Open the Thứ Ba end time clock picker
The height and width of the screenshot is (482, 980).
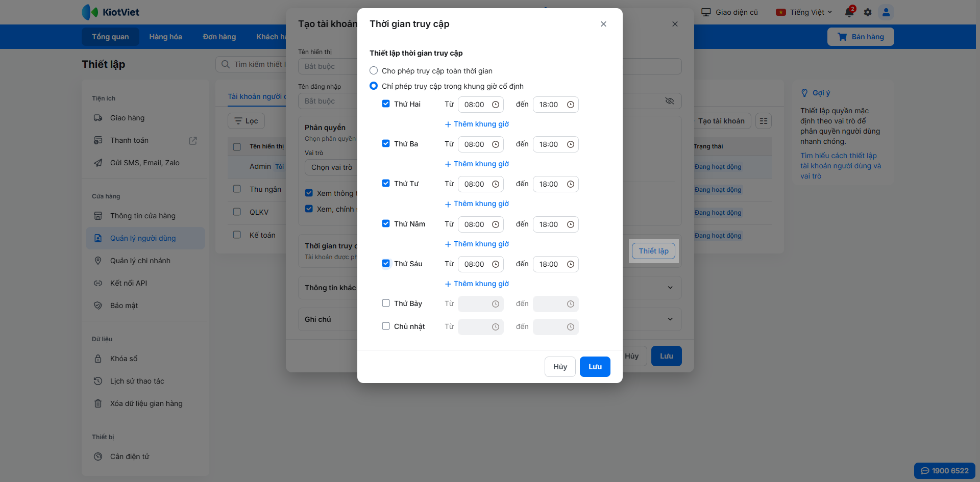point(571,144)
